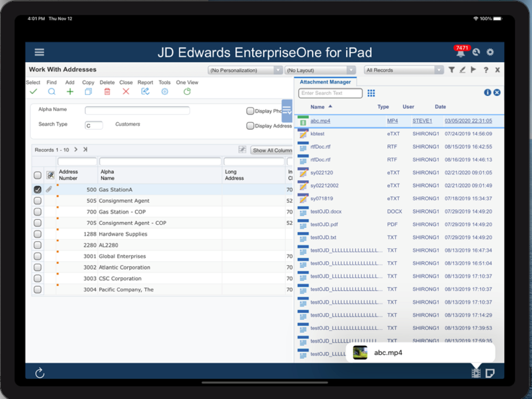Viewport: 532px width, 399px height.
Task: Click Show All Columns button
Action: (x=272, y=150)
